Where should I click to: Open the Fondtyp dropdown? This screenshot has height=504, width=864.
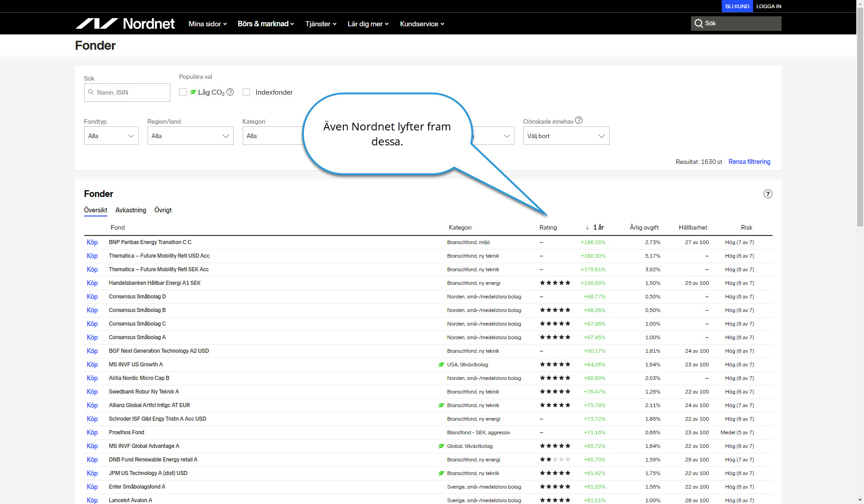(x=111, y=136)
